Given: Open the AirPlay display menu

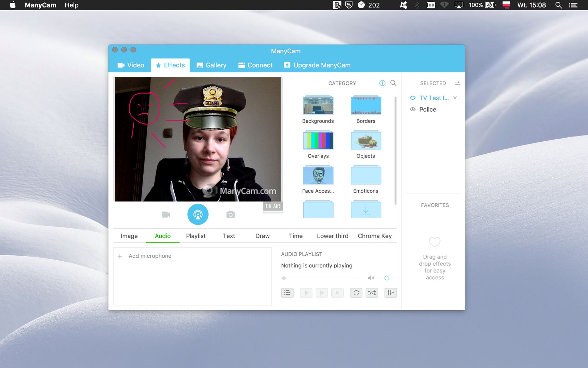Looking at the screenshot, I should [459, 5].
